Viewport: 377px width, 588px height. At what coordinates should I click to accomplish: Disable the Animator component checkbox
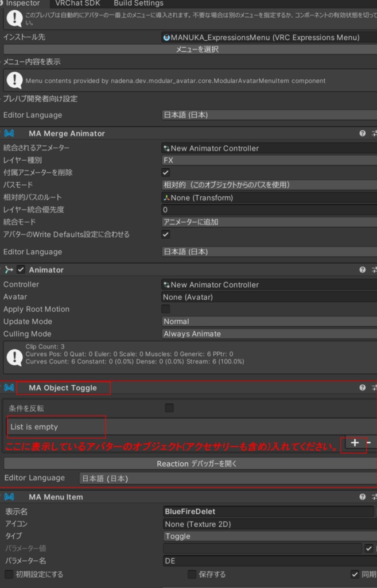(x=21, y=270)
